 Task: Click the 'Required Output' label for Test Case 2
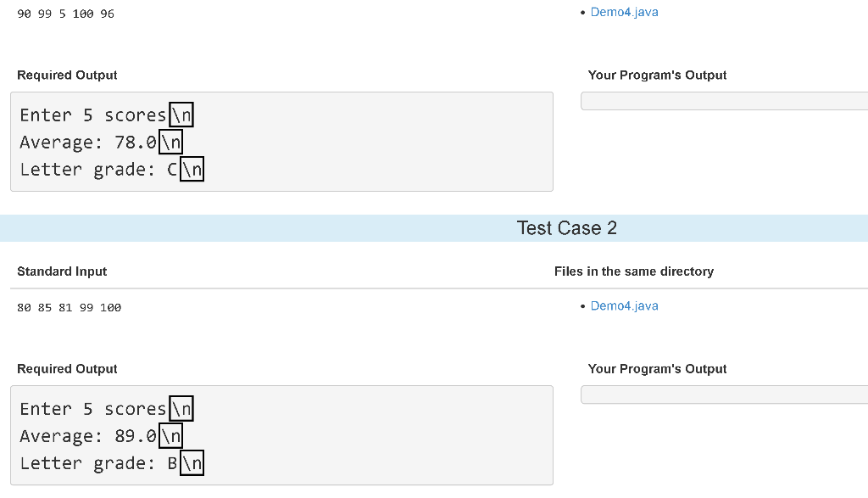click(67, 368)
